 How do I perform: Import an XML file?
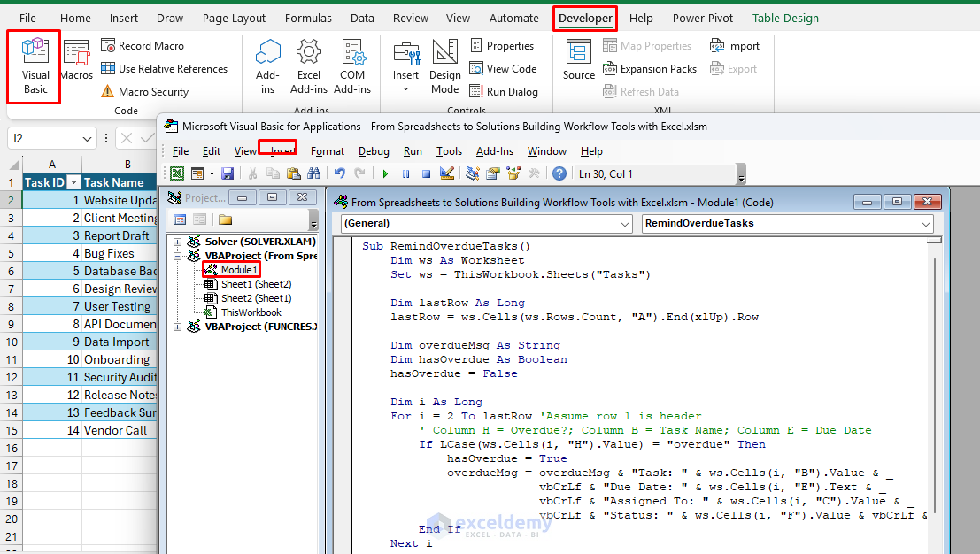(735, 46)
